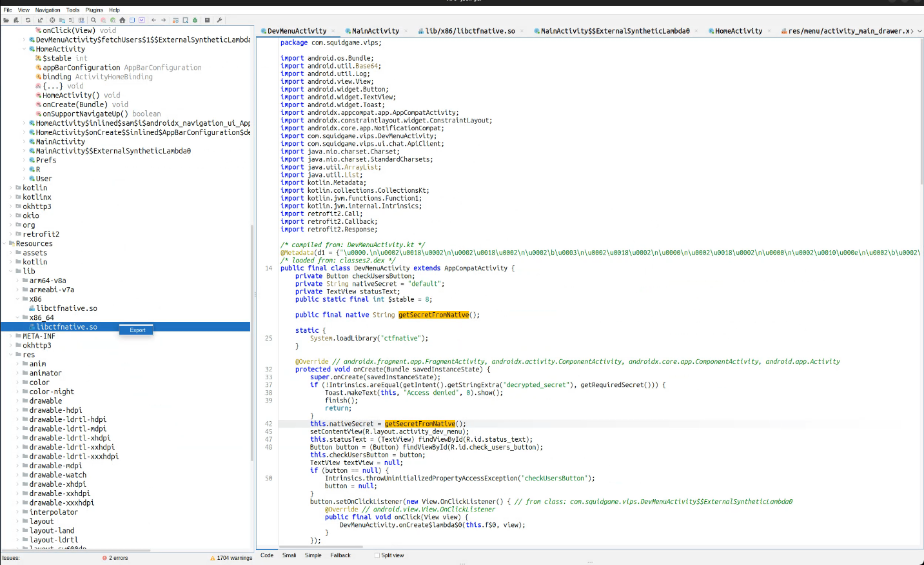Enable the Split view checkbox
The height and width of the screenshot is (565, 924).
coord(377,555)
